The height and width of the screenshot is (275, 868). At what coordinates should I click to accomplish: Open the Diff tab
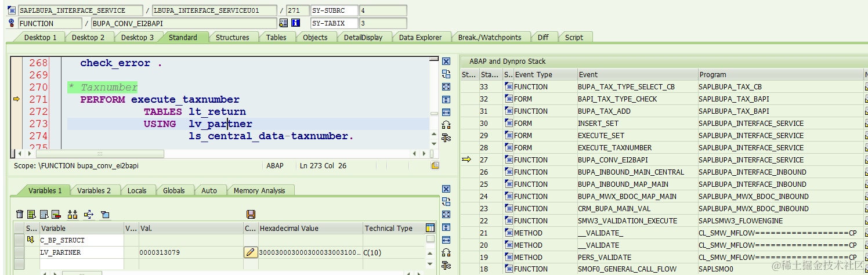543,37
